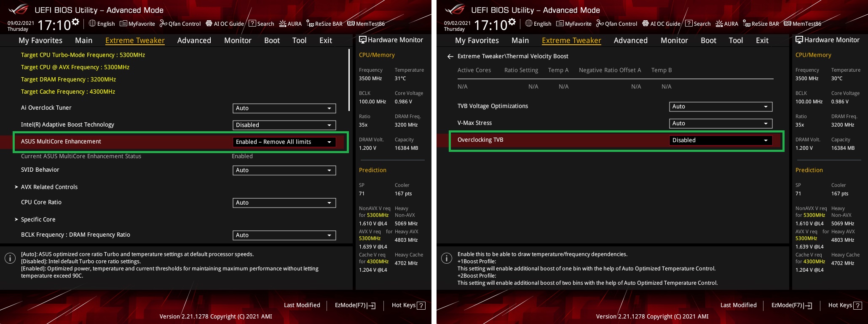The width and height of the screenshot is (868, 324).
Task: Open Qfan Control in right window
Action: pyautogui.click(x=616, y=24)
